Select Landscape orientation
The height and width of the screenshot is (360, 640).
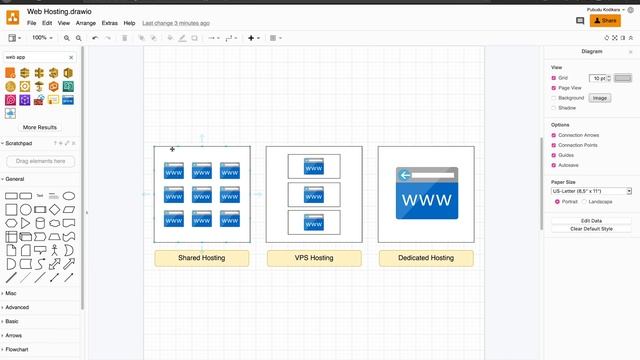[x=584, y=202]
